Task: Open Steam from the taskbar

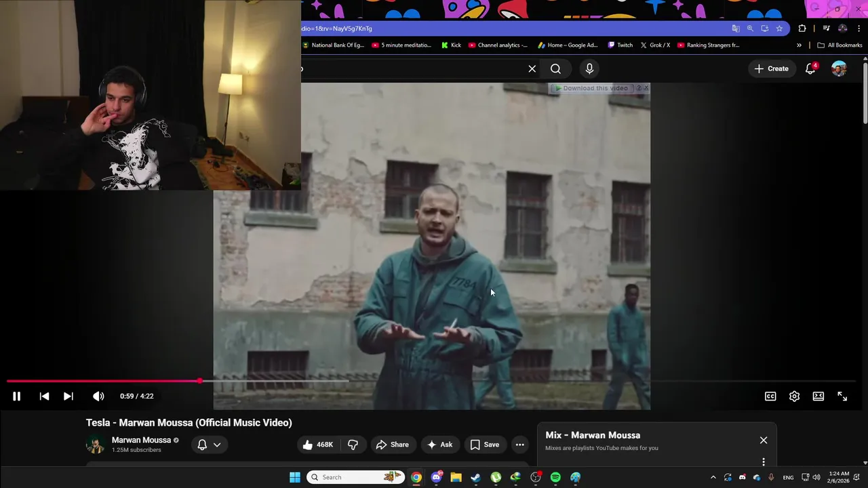Action: 476,477
